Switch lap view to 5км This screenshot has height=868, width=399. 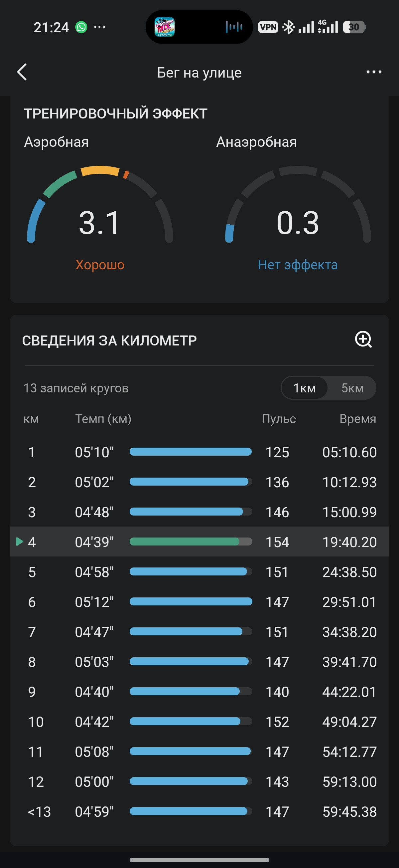(x=352, y=388)
